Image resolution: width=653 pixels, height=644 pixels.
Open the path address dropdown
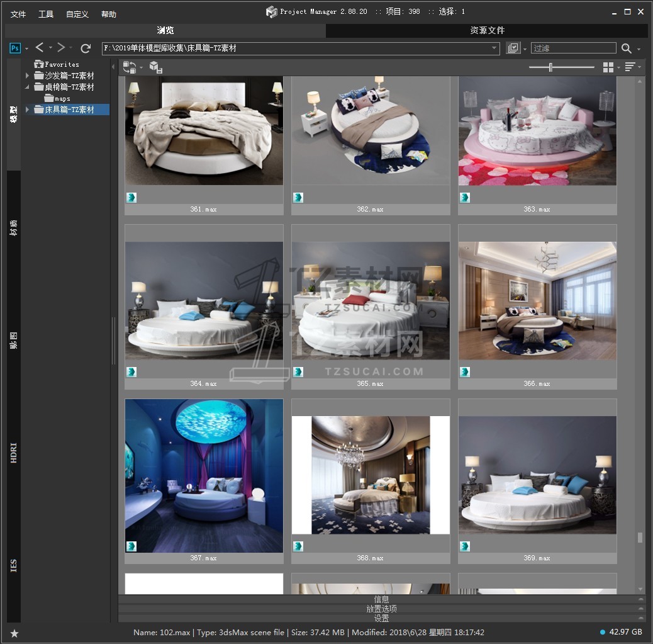coord(494,48)
